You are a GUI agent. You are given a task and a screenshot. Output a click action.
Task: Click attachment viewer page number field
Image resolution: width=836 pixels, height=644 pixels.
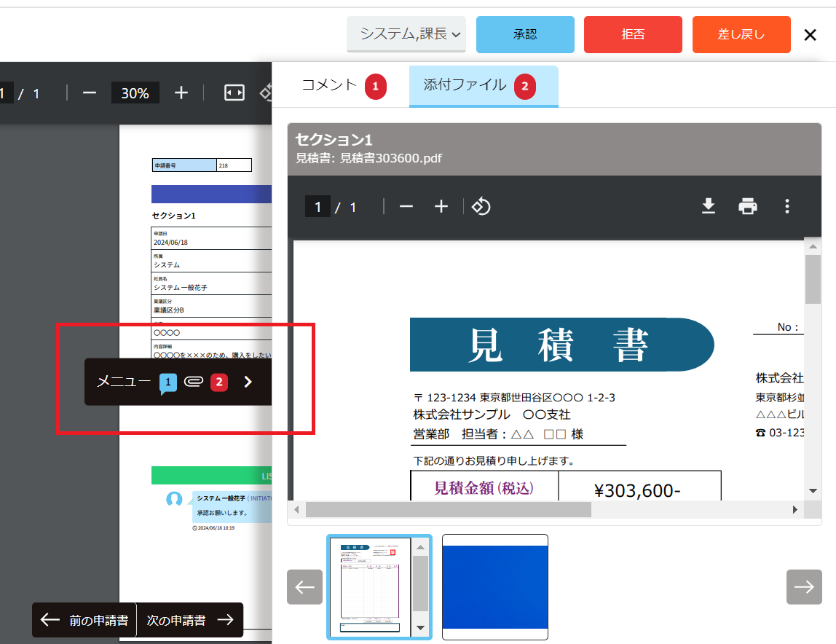click(318, 206)
